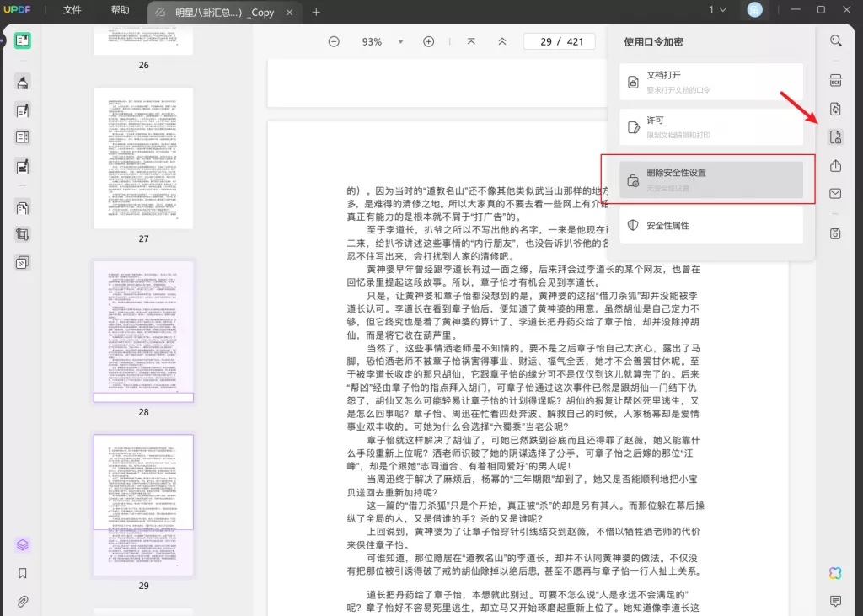Viewport: 863px width, 616px height.
Task: Open the Fill and Sign tool
Action: pos(23,166)
